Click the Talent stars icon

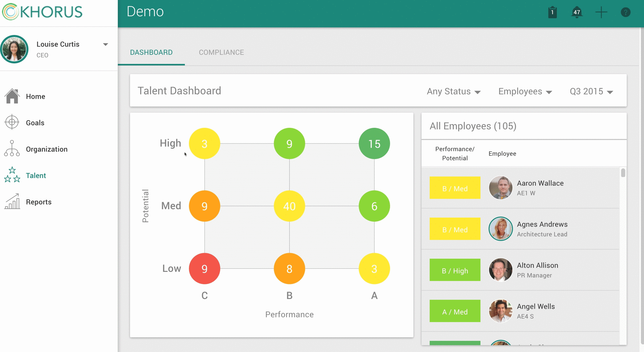click(12, 175)
